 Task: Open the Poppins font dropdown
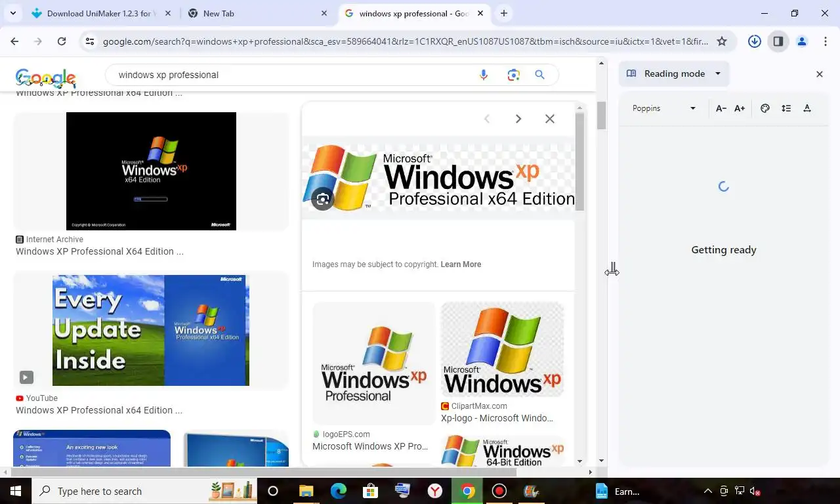[x=664, y=108]
